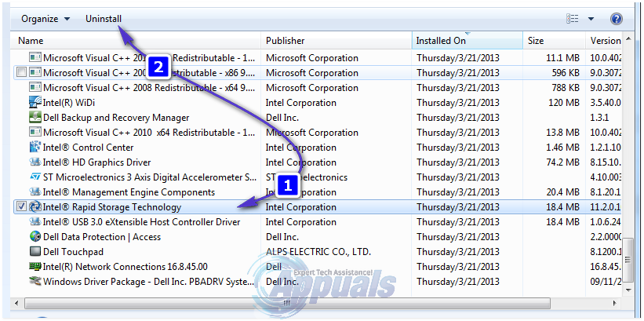644x321 pixels.
Task: Select Dell Touchpad entry
Action: pos(73,251)
